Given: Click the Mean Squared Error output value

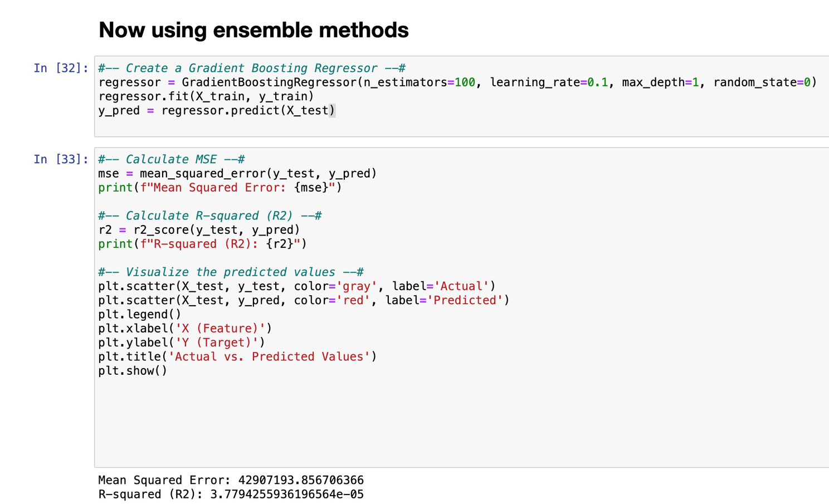Looking at the screenshot, I should pyautogui.click(x=301, y=480).
